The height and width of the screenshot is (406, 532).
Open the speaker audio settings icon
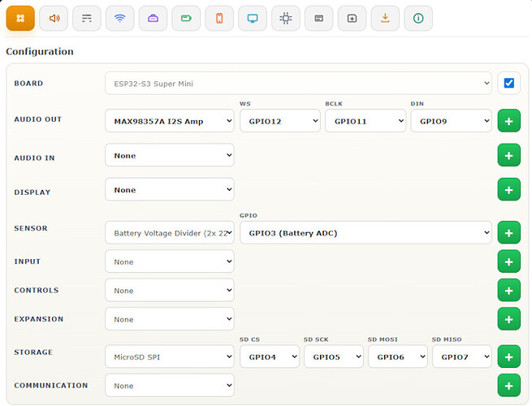pos(54,19)
